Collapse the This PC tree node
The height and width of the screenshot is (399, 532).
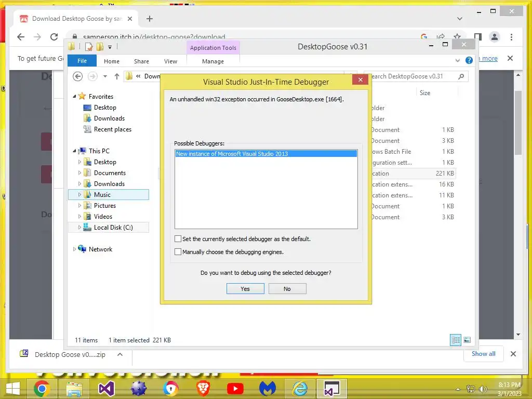[74, 151]
